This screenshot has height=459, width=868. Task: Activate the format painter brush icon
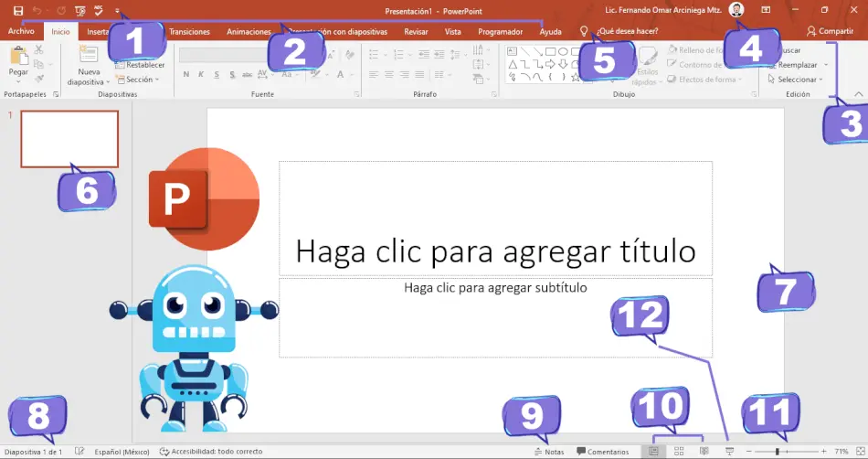[38, 79]
